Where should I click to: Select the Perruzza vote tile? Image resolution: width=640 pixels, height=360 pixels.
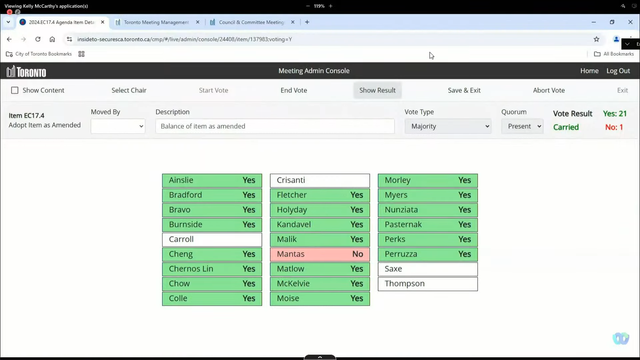(x=428, y=254)
